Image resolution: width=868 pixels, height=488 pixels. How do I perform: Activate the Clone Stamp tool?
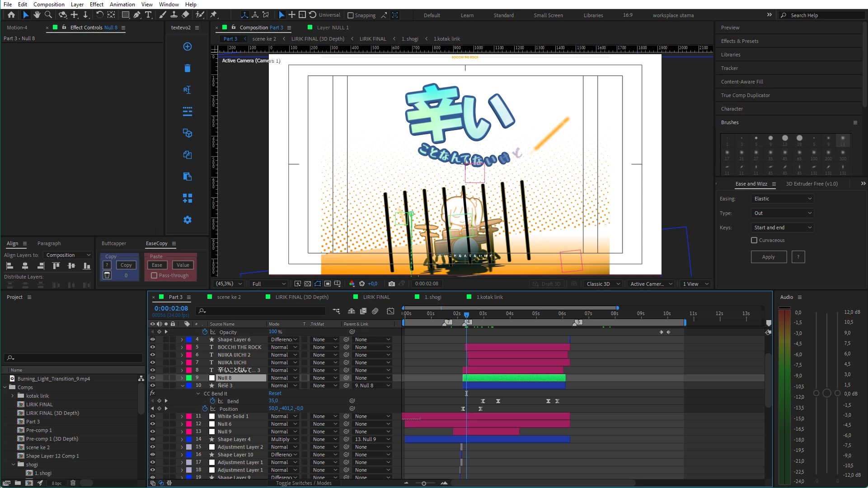174,15
